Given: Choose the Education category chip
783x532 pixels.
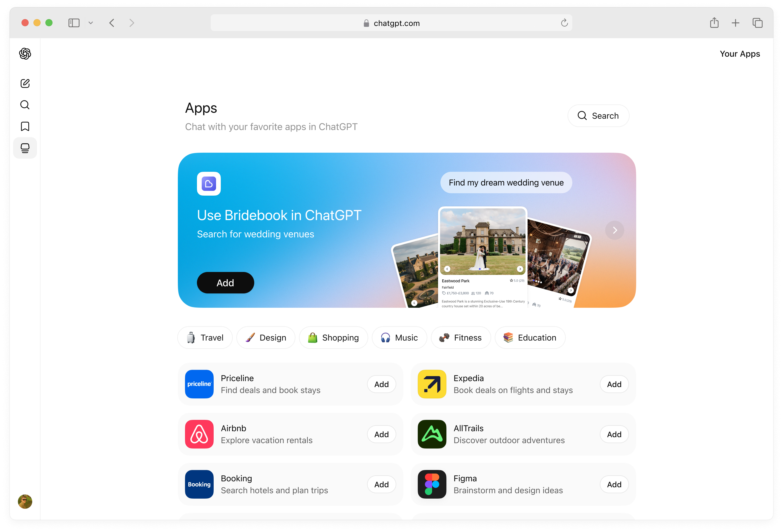Looking at the screenshot, I should coord(530,337).
